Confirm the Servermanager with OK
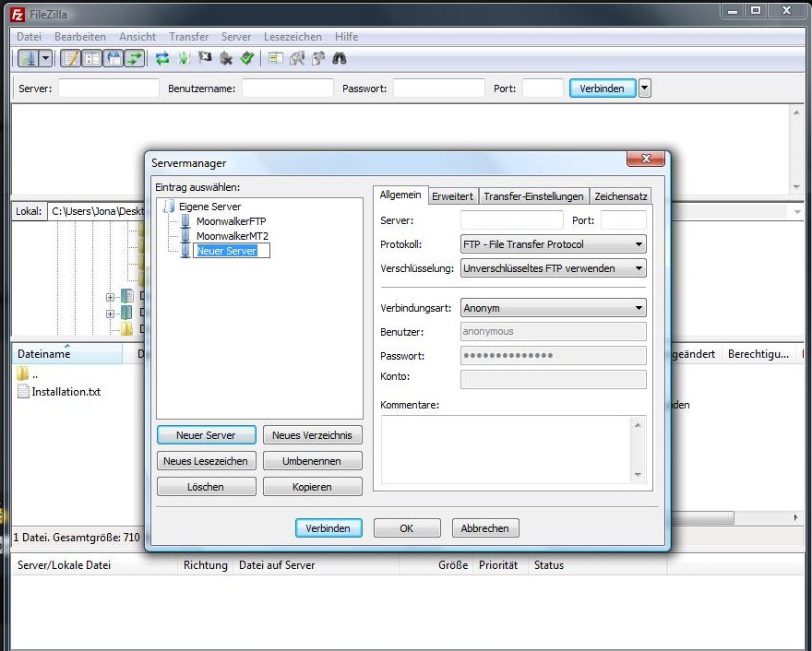Viewport: 812px width, 651px height. coord(407,528)
